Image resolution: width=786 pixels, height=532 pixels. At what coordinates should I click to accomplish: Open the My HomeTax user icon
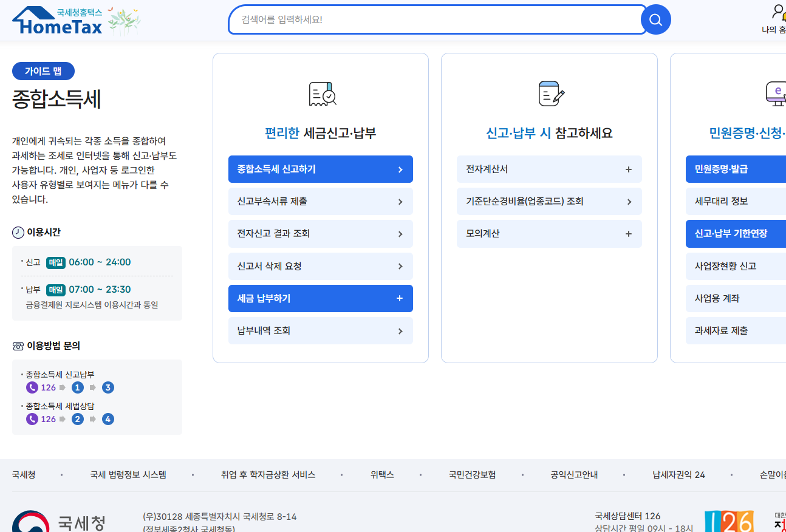point(778,12)
